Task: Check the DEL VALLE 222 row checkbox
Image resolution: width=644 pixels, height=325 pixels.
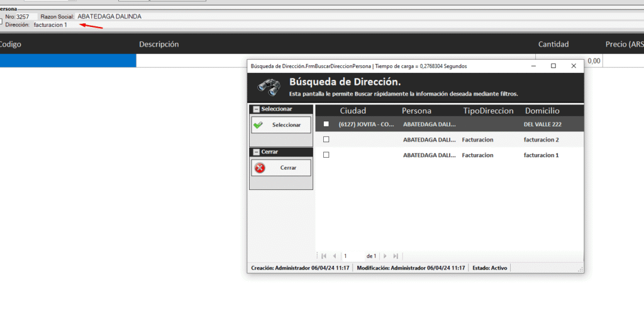Action: tap(326, 124)
